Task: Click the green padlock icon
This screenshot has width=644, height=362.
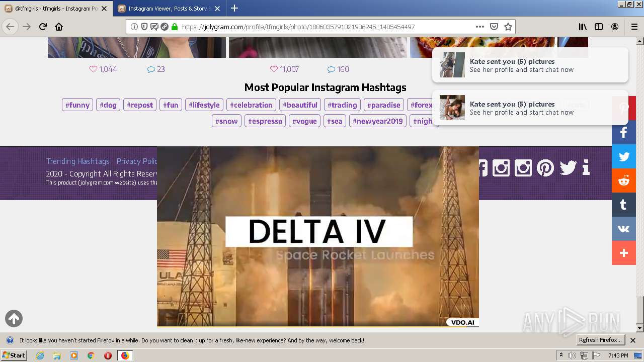Action: 175,27
